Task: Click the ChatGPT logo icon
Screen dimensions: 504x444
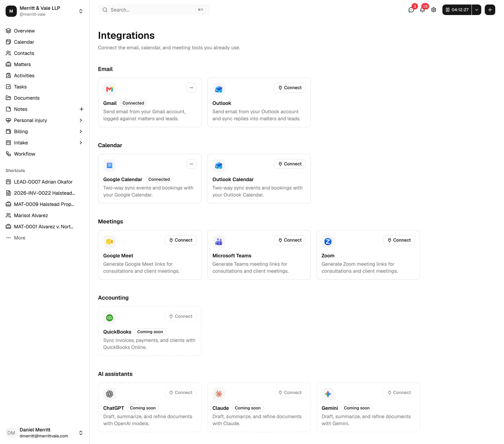Action: (110, 394)
